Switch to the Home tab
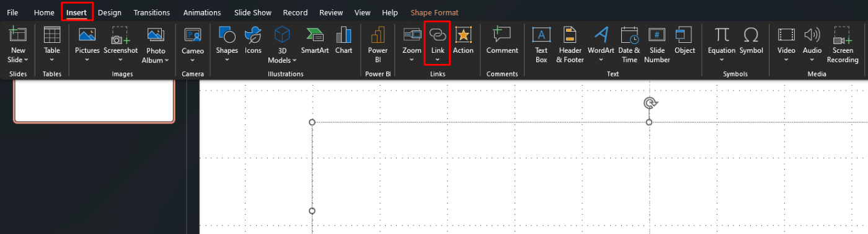Image resolution: width=868 pixels, height=234 pixels. point(44,12)
